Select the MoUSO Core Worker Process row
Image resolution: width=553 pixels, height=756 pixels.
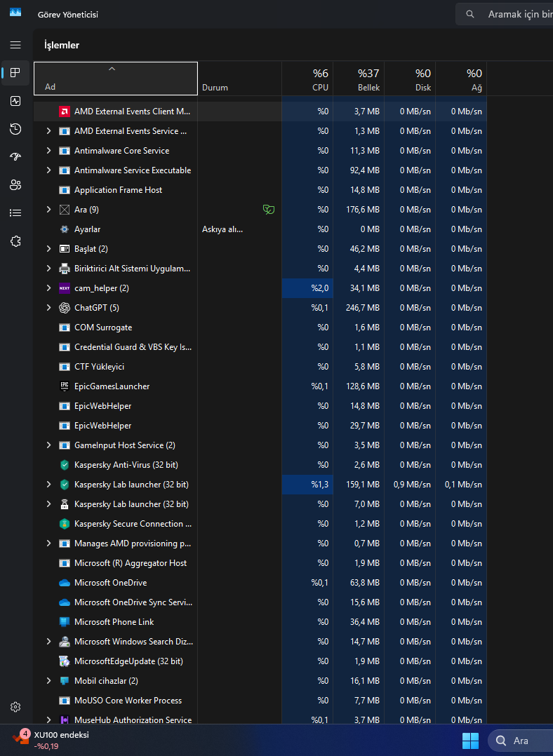(x=260, y=700)
